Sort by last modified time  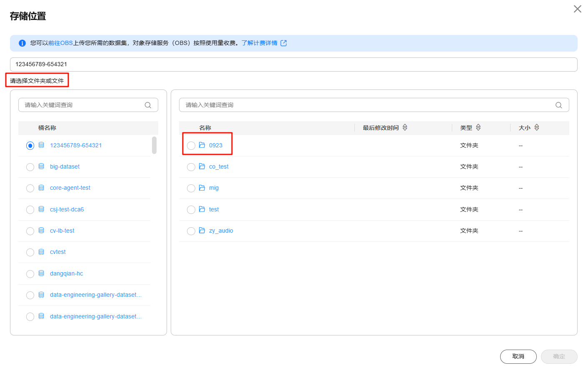405,128
